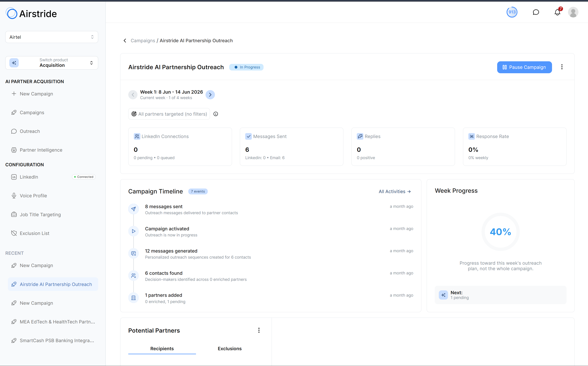Open the Switch product Acquisition selector
This screenshot has width=588, height=366.
[52, 63]
